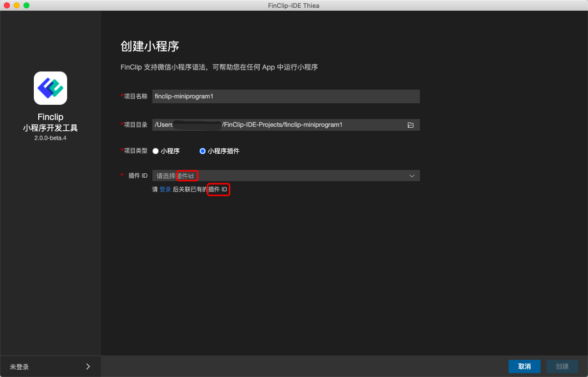Click the Finclip logo icon

tap(50, 88)
